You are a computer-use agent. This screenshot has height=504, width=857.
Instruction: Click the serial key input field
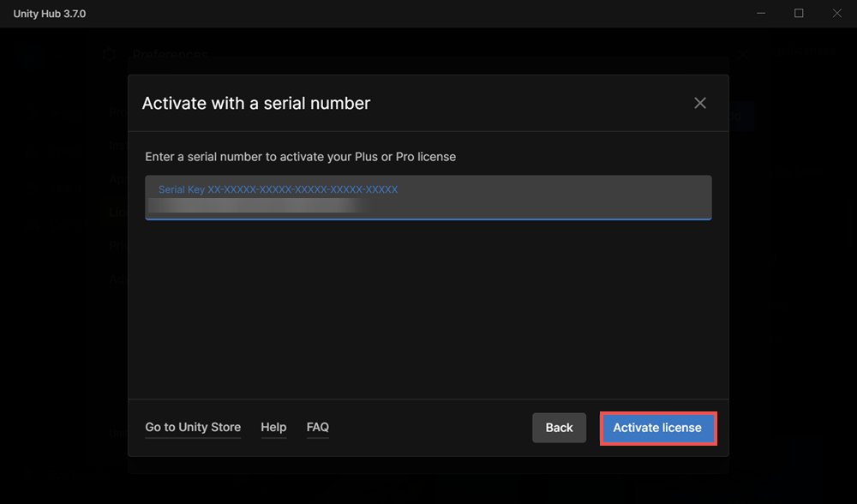[x=428, y=197]
